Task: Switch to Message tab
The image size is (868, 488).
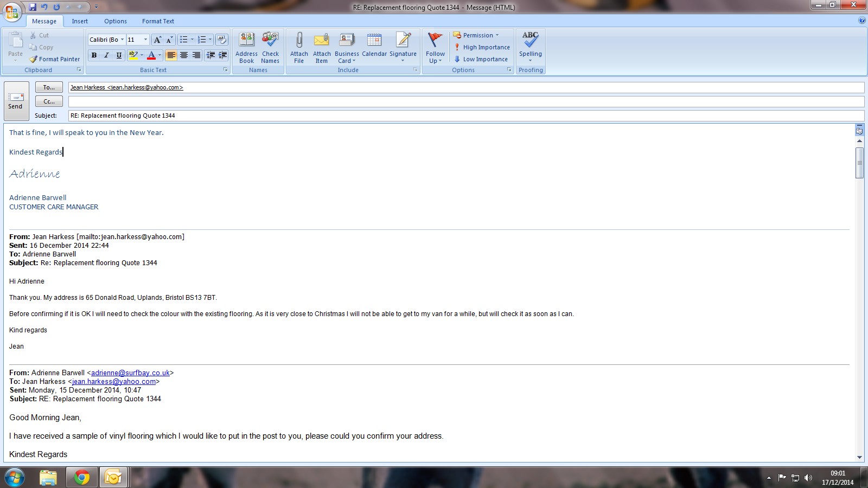Action: click(x=44, y=21)
